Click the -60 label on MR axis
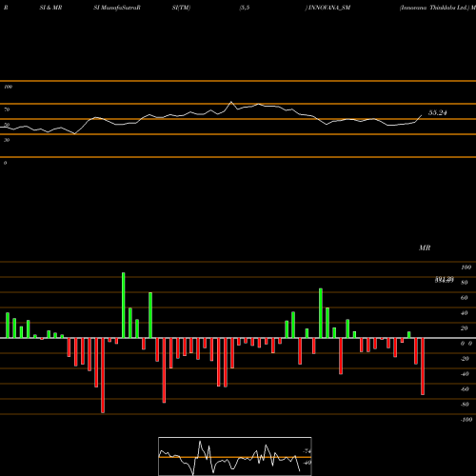The width and height of the screenshot is (476, 476). (465, 389)
